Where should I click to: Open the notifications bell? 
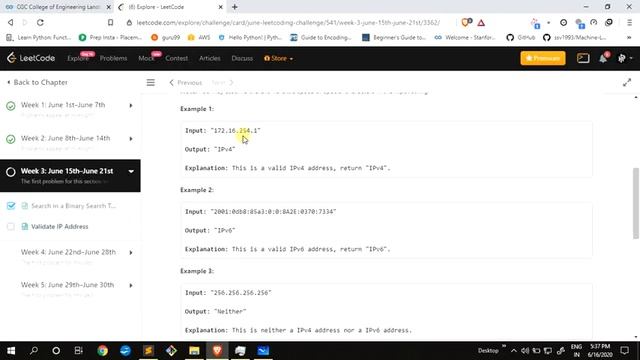pyautogui.click(x=603, y=58)
